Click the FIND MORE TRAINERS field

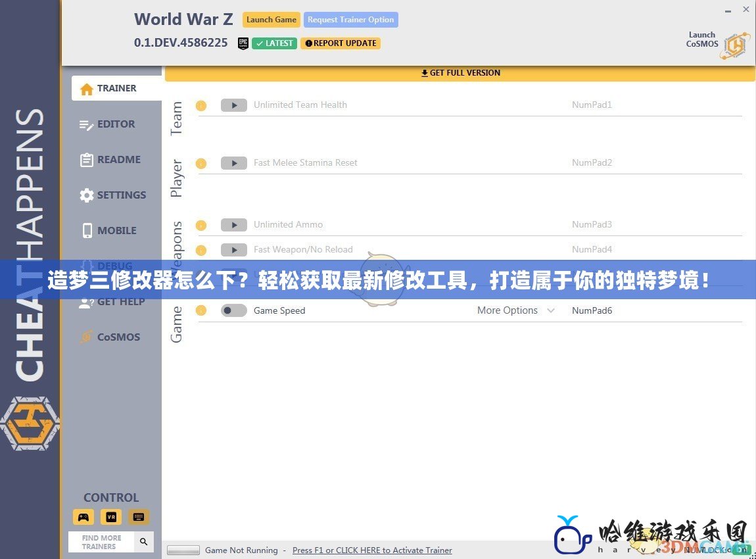[102, 542]
